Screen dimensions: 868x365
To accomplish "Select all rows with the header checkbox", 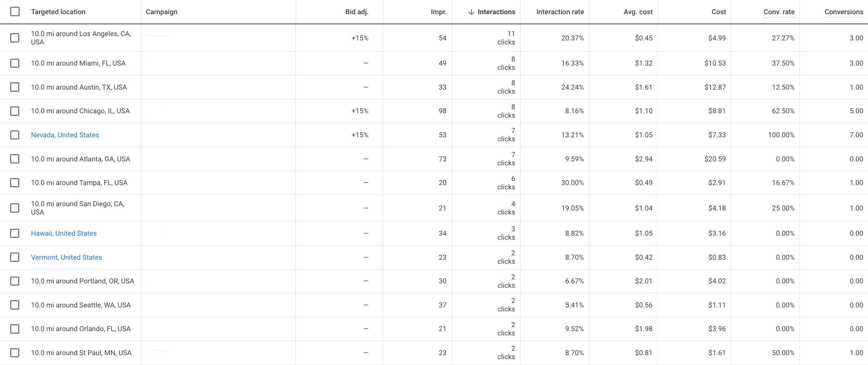I will coord(15,12).
